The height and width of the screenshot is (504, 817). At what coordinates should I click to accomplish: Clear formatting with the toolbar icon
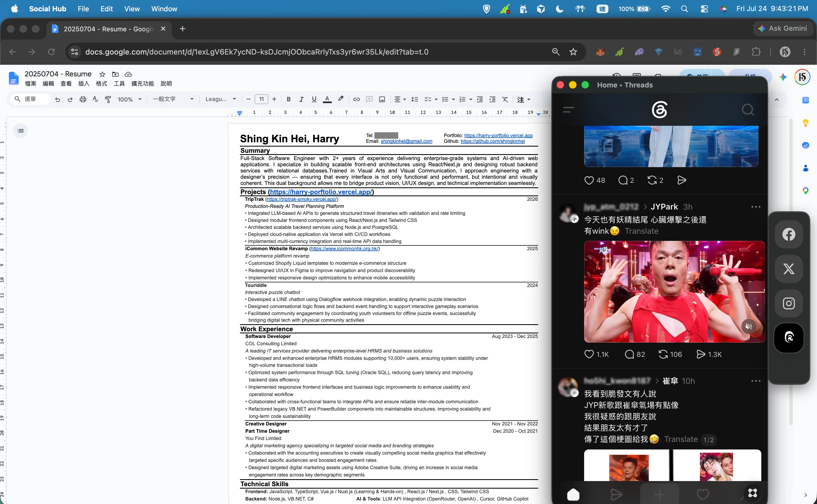tap(505, 99)
